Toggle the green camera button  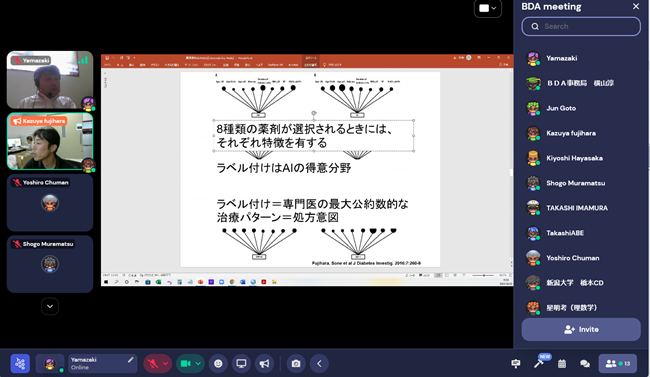tap(185, 364)
